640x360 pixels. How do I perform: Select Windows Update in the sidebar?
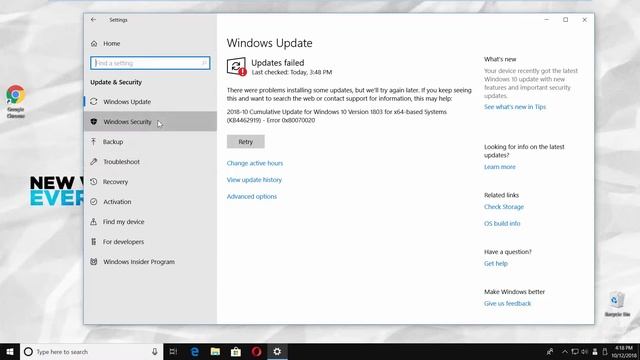[150, 102]
